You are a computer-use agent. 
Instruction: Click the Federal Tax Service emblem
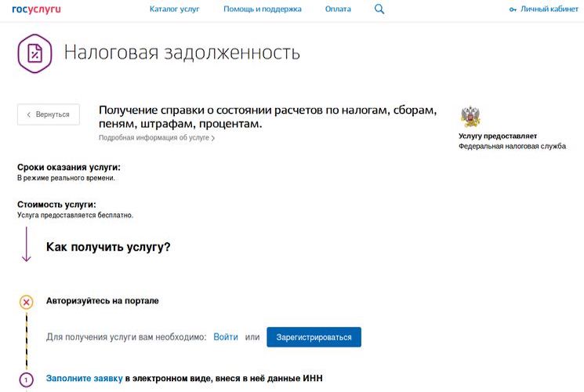(471, 116)
